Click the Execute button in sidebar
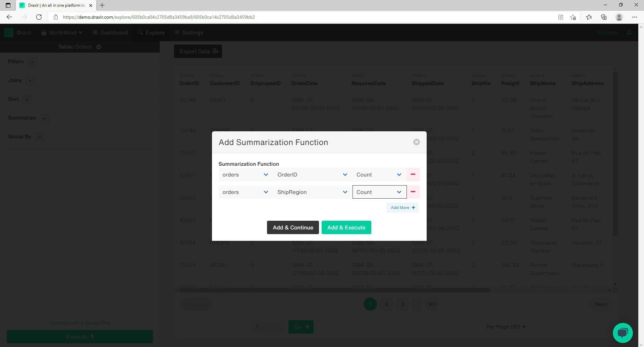 (80, 337)
